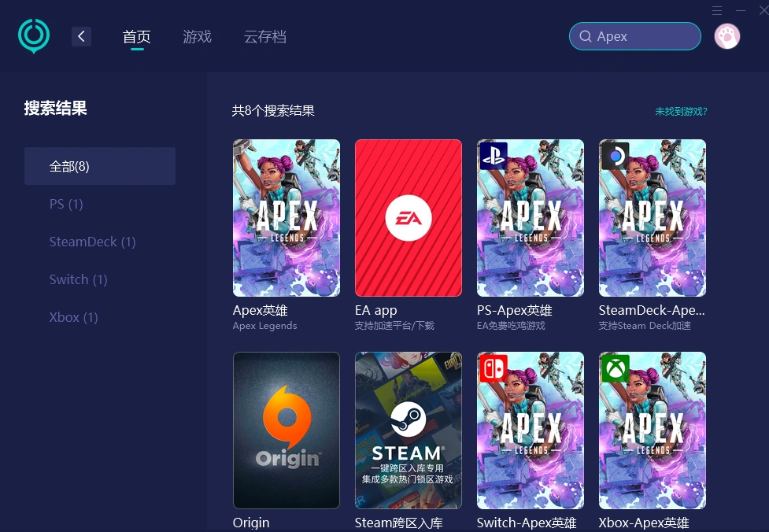Screen dimensions: 769x532
Task: Switch to the 游戏 tab
Action: [x=197, y=36]
